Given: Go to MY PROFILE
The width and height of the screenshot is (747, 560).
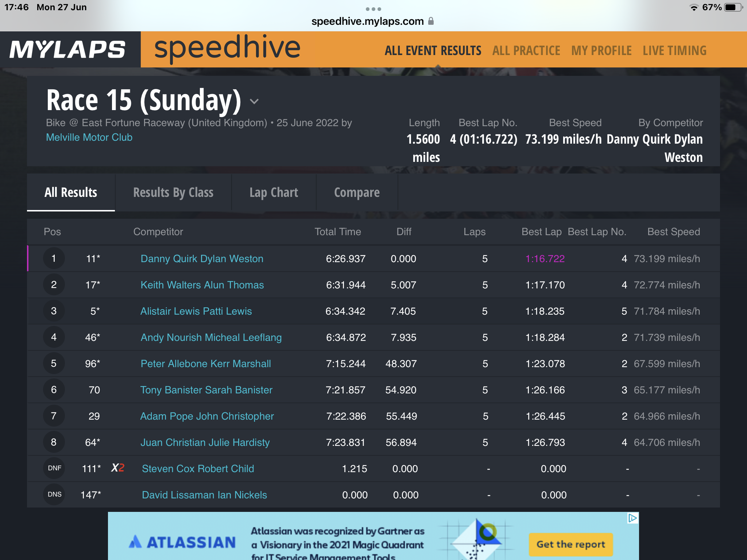Looking at the screenshot, I should click(601, 51).
